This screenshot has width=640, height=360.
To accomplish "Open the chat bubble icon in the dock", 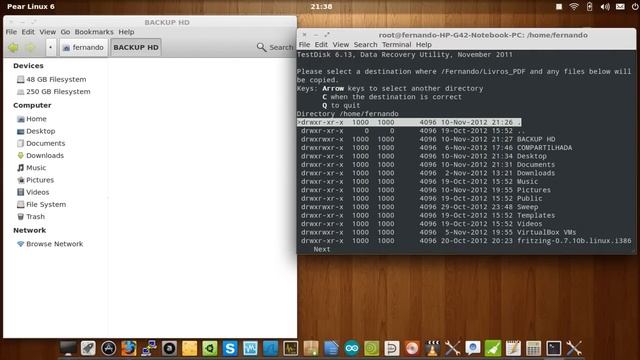I will pos(473,348).
